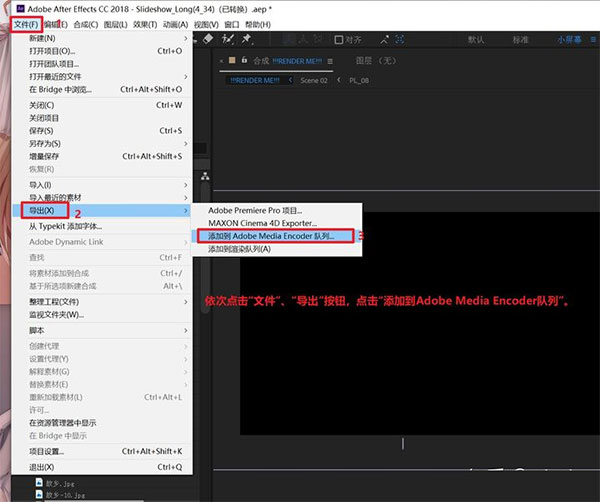Open the 文件(F) menu

point(26,24)
